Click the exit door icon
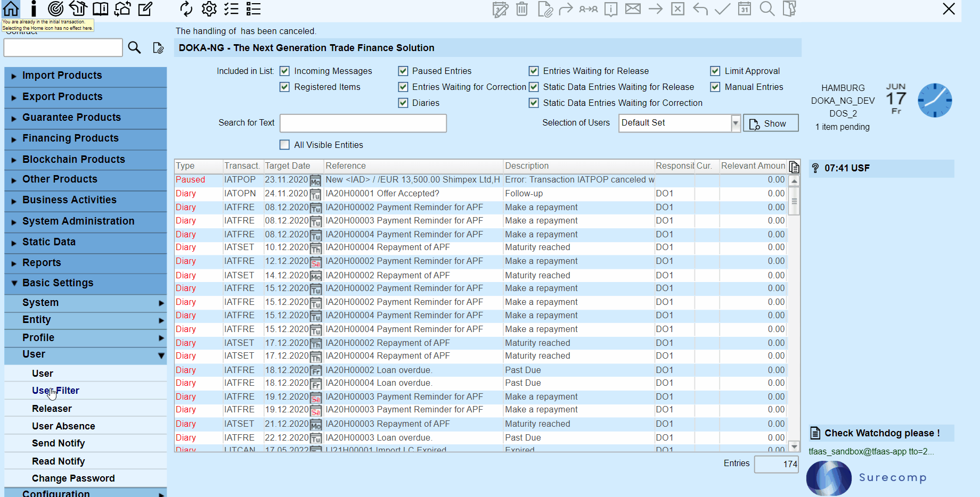 pyautogui.click(x=789, y=9)
